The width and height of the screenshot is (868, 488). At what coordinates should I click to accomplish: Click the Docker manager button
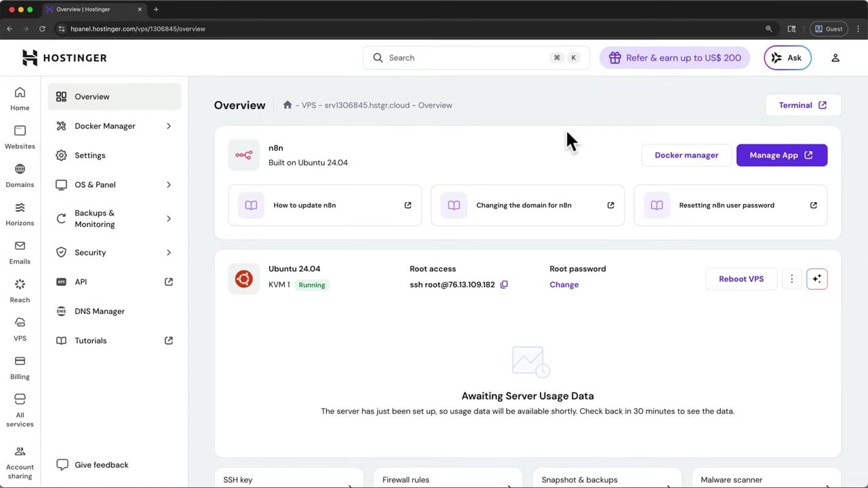pos(686,155)
